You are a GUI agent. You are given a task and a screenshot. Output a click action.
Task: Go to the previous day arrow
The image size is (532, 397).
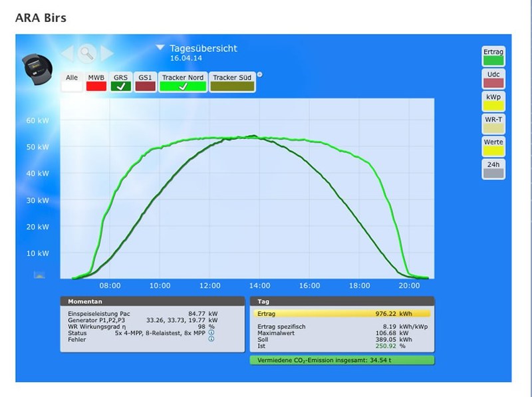tap(67, 53)
